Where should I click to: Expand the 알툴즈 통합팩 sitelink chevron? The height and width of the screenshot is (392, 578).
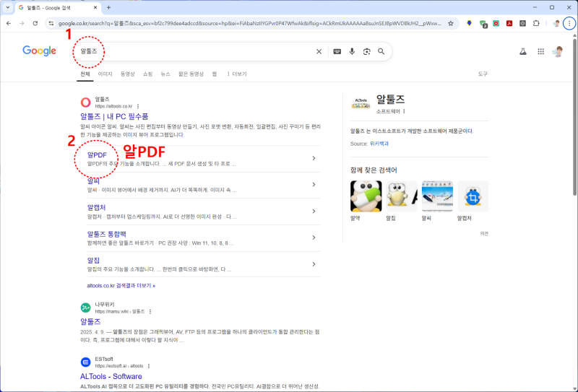coord(314,238)
